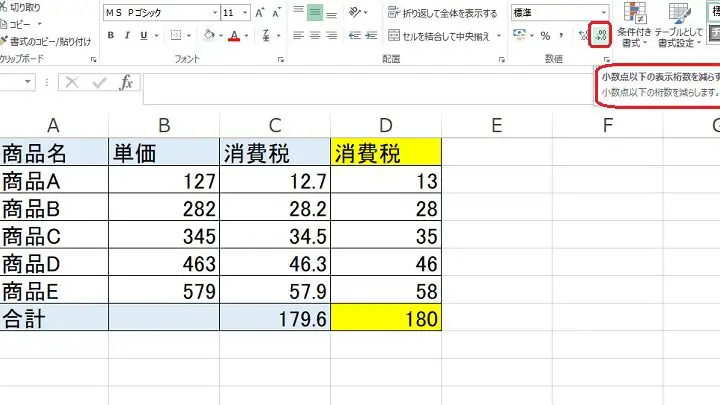Click inside the formula bar input
Image resolution: width=720 pixels, height=405 pixels.
(367, 88)
